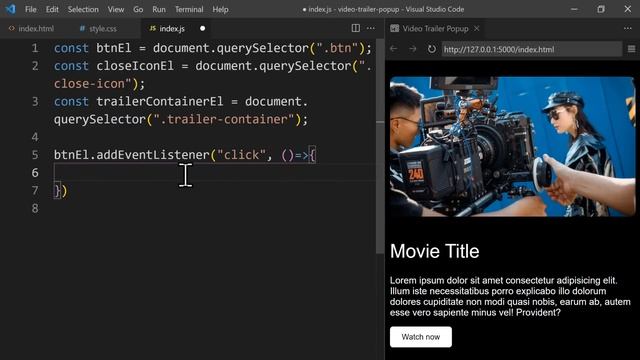Viewport: 640px width, 360px height.
Task: Go forward in the preview browser
Action: point(413,49)
